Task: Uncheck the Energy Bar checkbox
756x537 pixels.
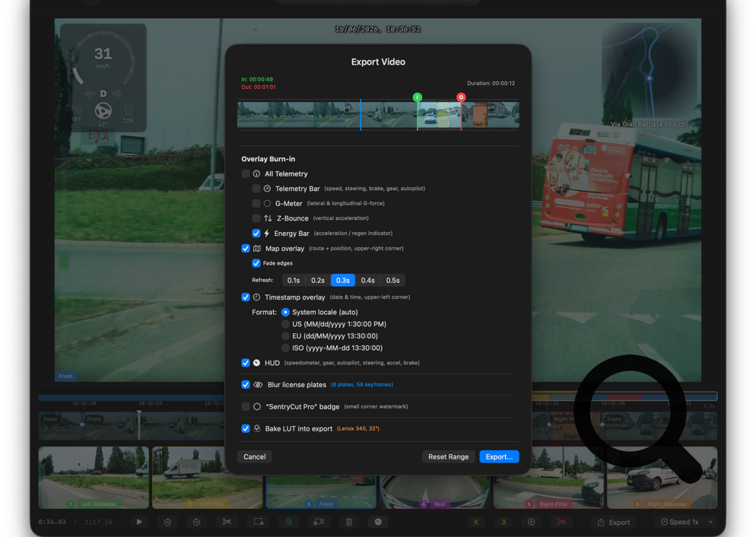Action: 256,234
